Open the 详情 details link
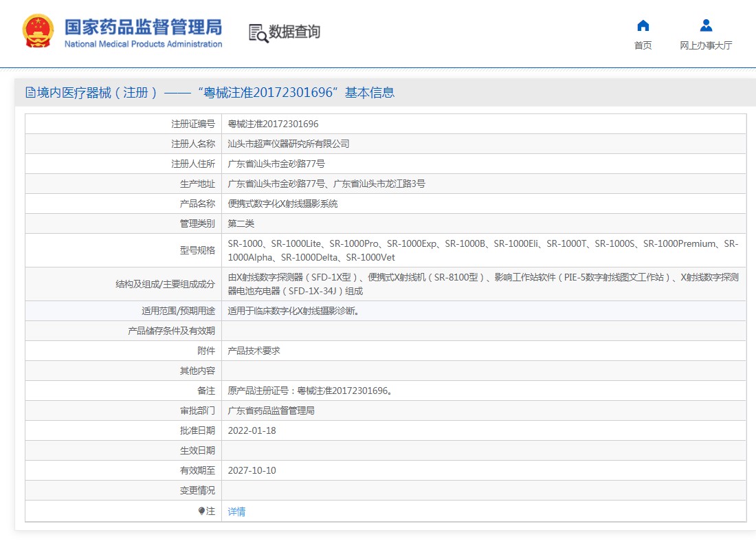 [x=236, y=512]
